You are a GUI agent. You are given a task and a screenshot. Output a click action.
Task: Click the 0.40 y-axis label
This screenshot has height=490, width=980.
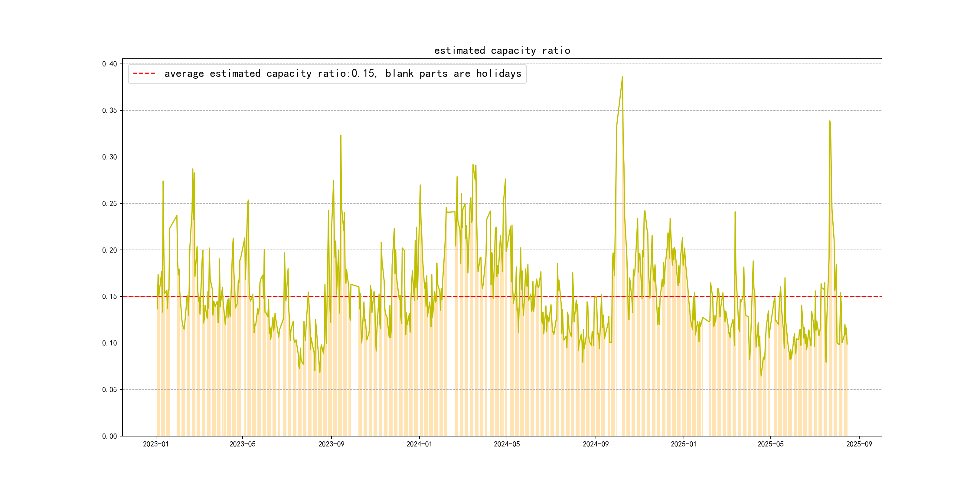coord(109,64)
